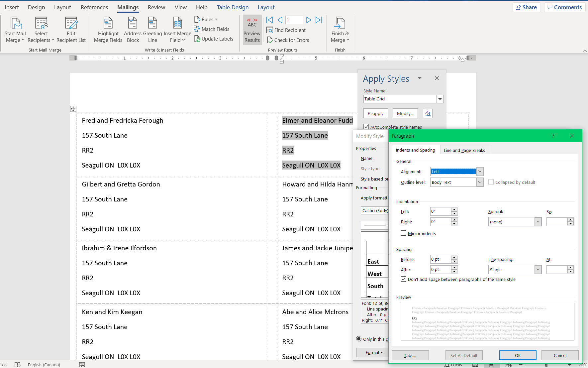Open the References ribbon tab

click(94, 7)
